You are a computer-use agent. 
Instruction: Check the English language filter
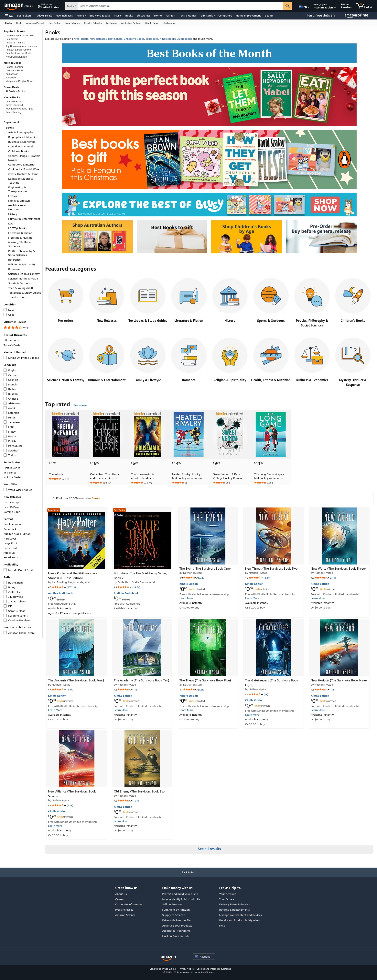point(5,370)
